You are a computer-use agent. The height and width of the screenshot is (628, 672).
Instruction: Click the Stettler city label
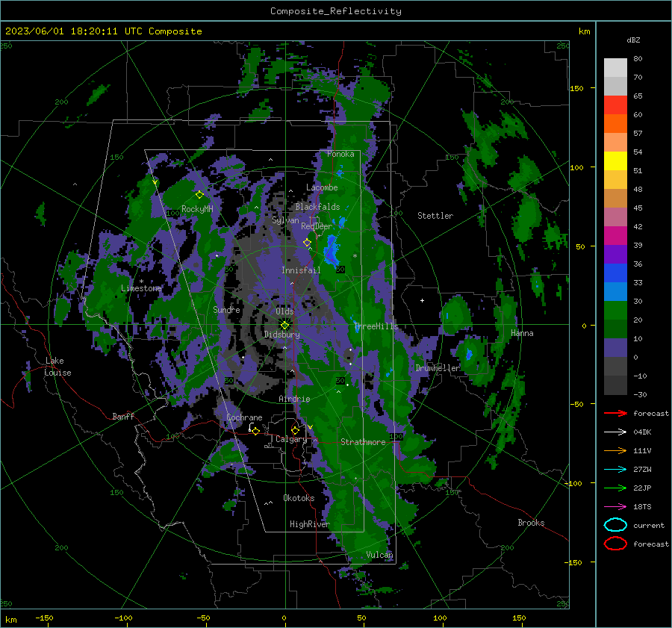coord(435,216)
